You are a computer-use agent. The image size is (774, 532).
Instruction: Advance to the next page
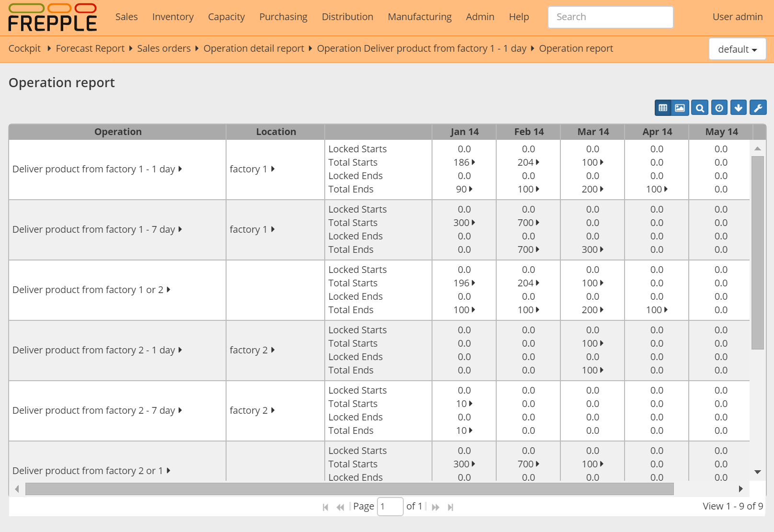click(435, 507)
